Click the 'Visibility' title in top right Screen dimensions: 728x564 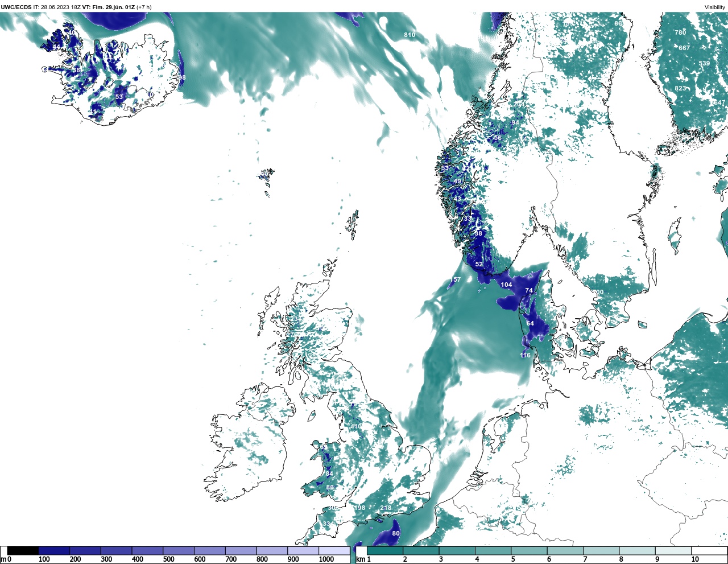(x=715, y=7)
